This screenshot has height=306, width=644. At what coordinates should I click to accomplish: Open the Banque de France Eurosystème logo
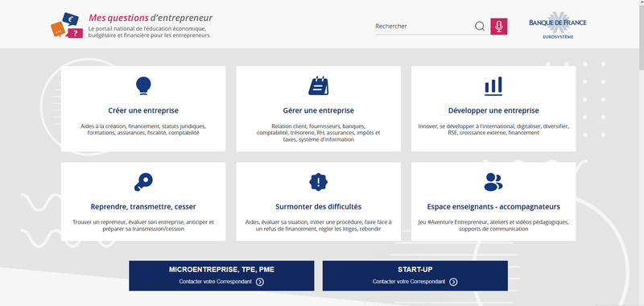point(557,26)
